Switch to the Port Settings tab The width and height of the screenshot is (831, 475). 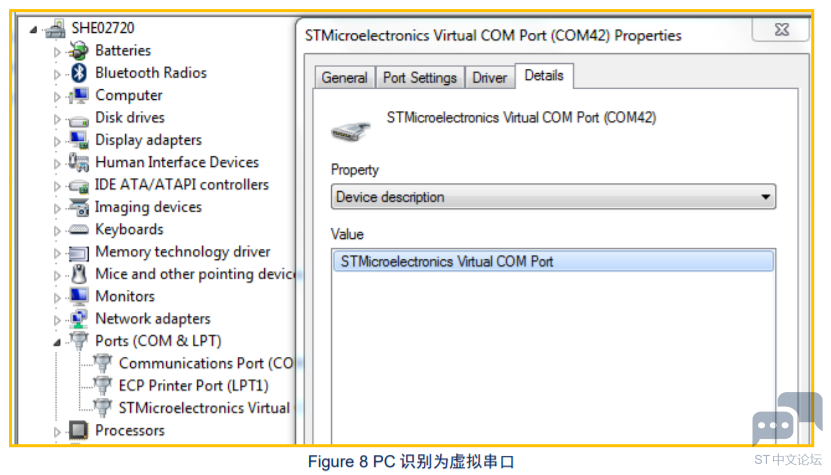tap(420, 78)
